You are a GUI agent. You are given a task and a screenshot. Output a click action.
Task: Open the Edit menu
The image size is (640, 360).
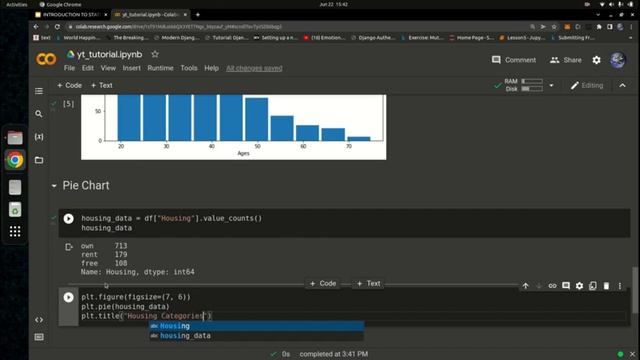(88, 68)
